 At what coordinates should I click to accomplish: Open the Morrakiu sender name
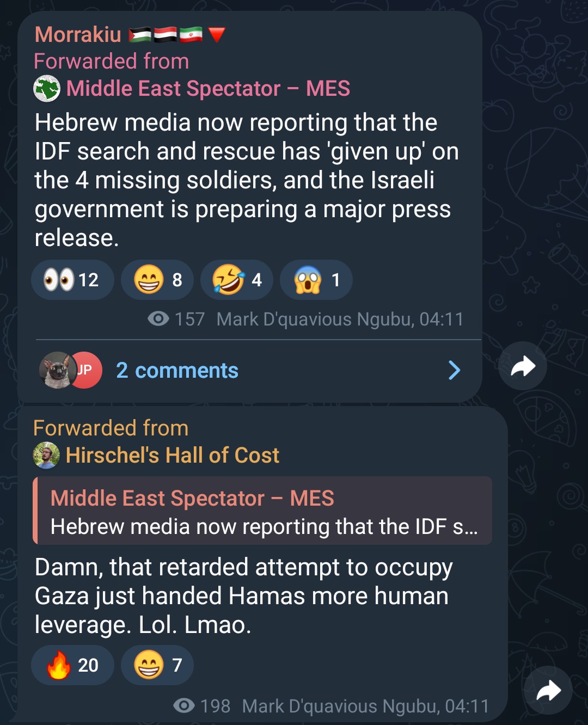(x=78, y=34)
